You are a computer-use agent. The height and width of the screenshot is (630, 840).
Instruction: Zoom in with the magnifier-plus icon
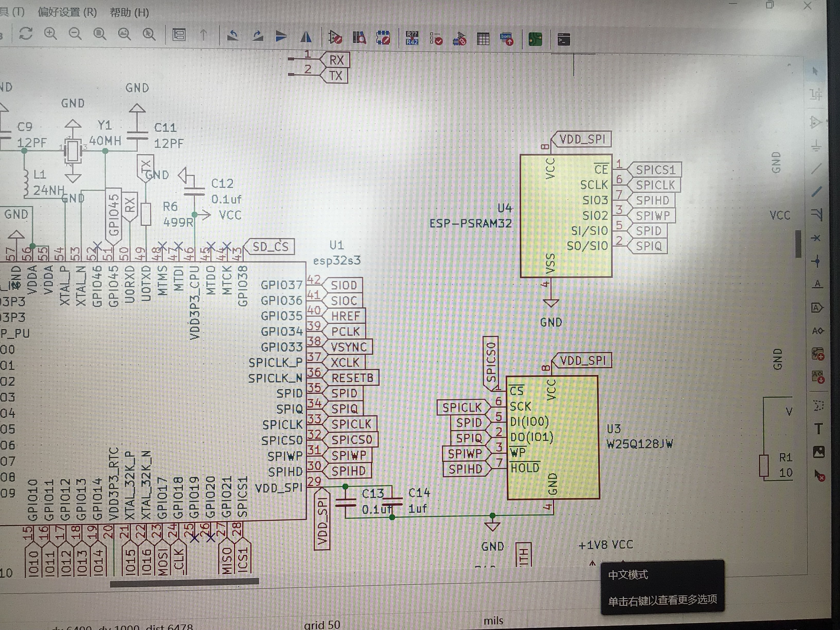(50, 34)
